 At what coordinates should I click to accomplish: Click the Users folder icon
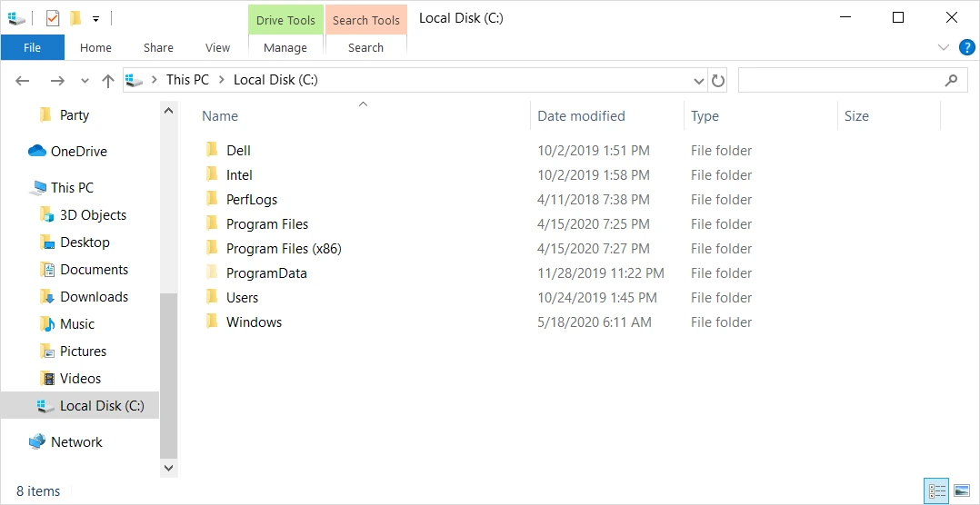pyautogui.click(x=212, y=297)
